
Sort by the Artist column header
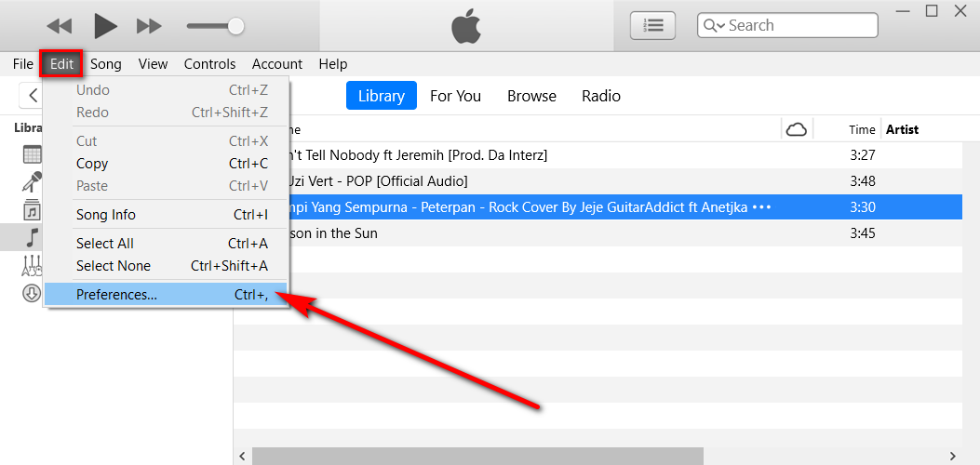point(902,130)
